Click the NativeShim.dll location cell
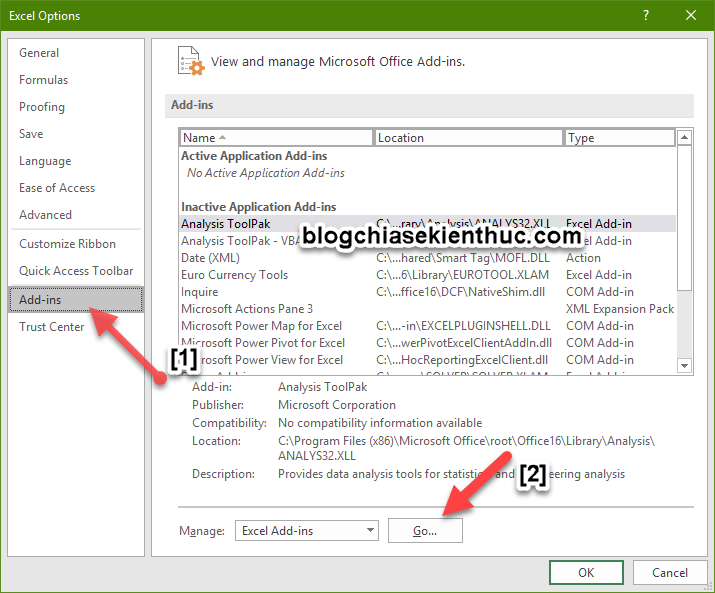Viewport: 715px width, 593px height. coord(461,292)
